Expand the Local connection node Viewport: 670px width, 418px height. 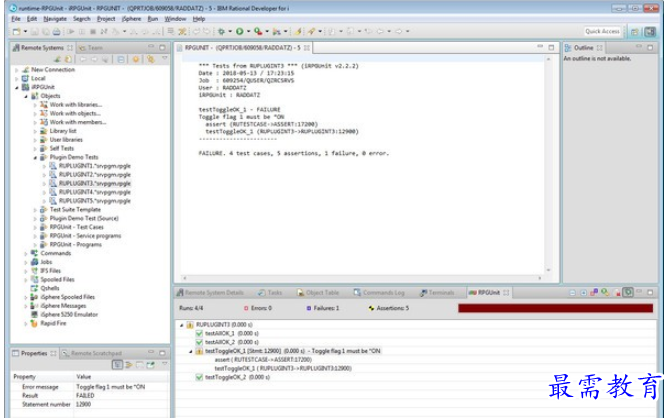point(17,79)
